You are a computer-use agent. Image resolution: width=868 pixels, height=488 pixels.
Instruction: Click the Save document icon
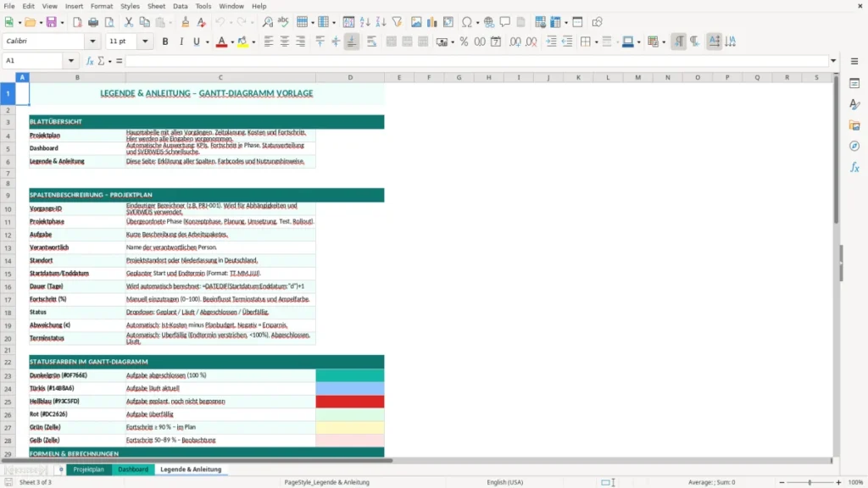point(52,22)
